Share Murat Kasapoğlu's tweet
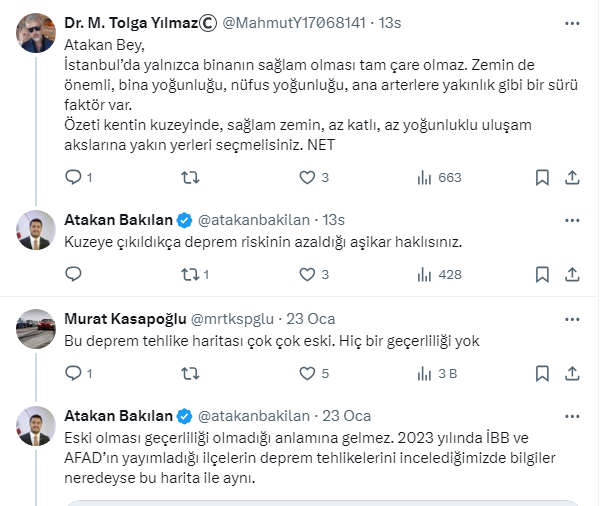This screenshot has width=600, height=506. pos(573,373)
